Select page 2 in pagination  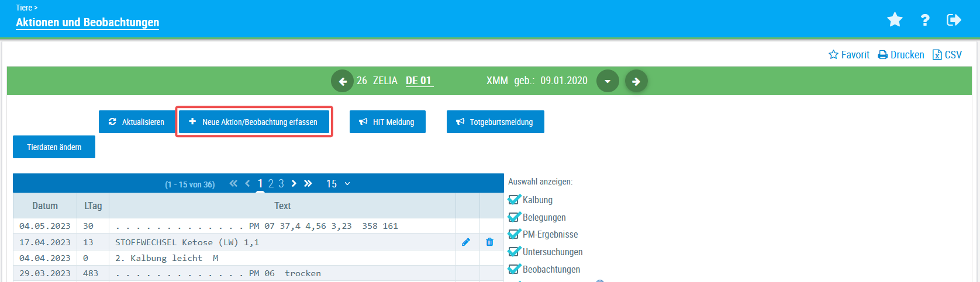click(271, 183)
